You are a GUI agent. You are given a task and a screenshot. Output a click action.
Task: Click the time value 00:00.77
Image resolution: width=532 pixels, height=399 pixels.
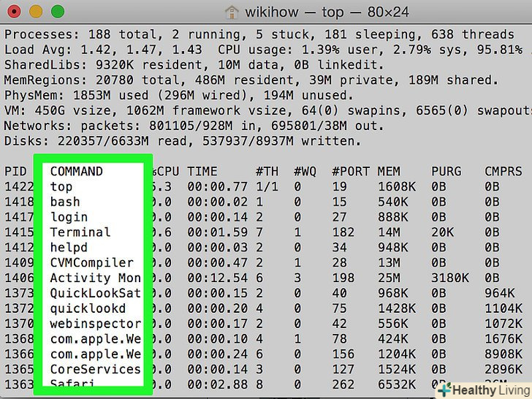(218, 186)
